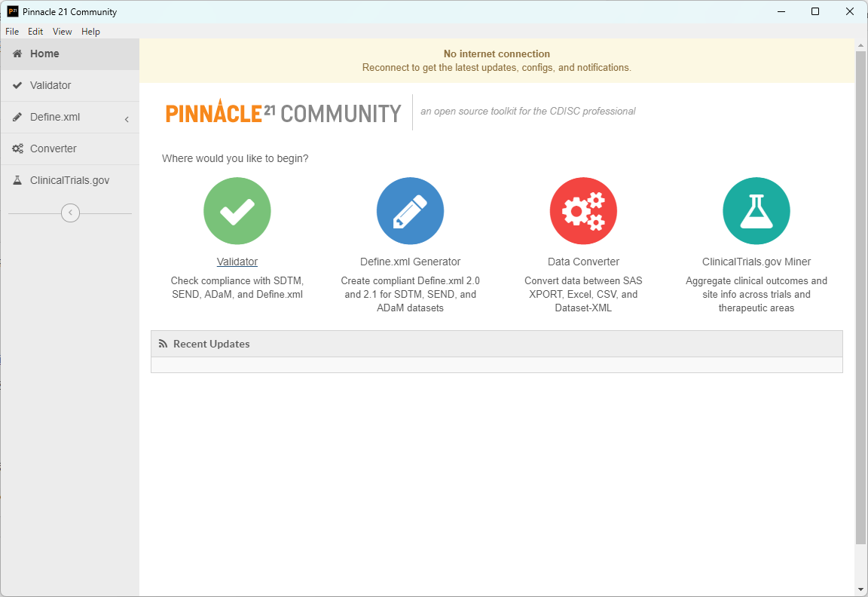This screenshot has height=597, width=868.
Task: Go to Validator in the sidebar
Action: point(70,85)
